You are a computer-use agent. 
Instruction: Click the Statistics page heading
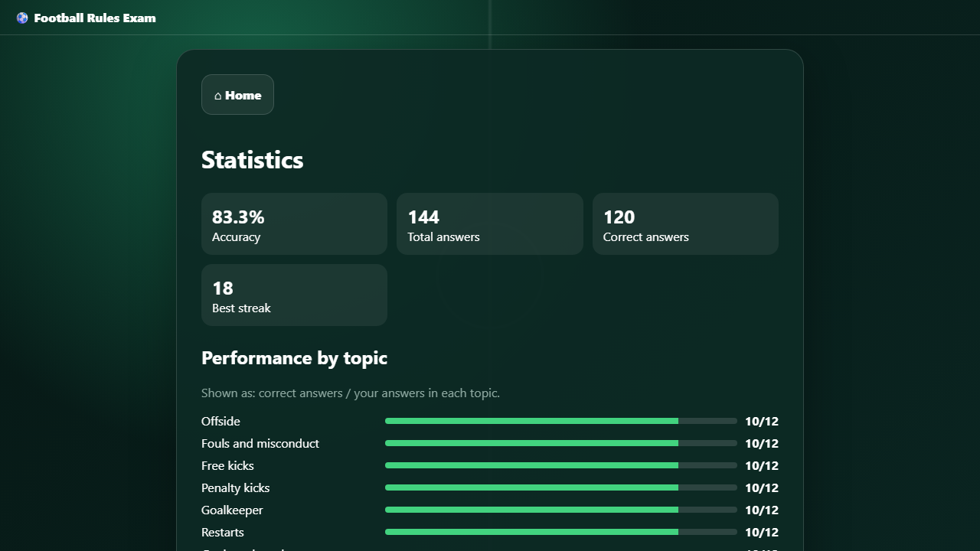coord(253,160)
